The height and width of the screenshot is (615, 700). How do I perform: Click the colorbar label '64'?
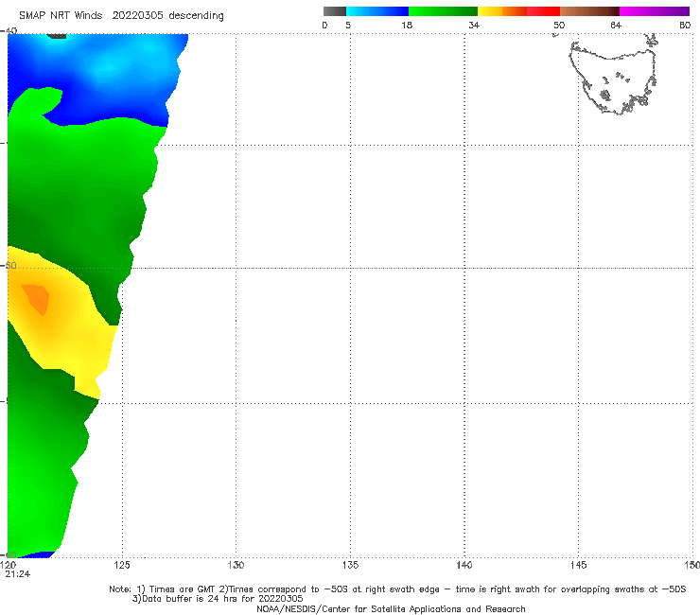[x=616, y=26]
